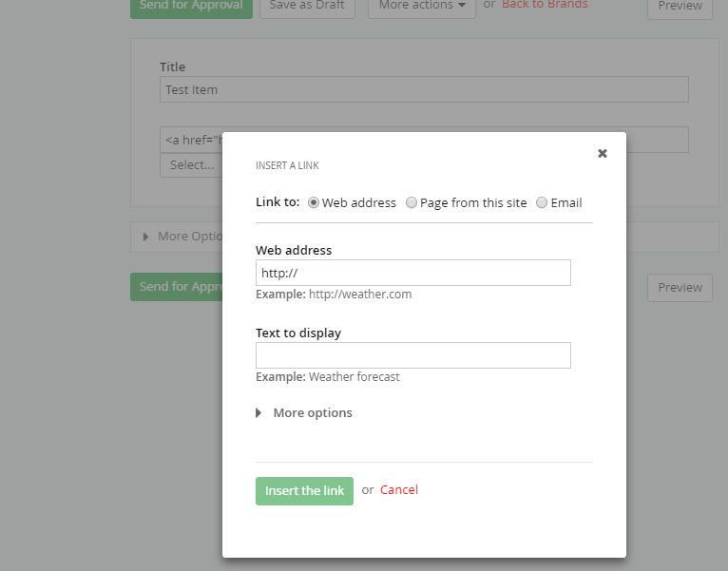Close the Insert a Link dialog
728x571 pixels.
[x=603, y=153]
